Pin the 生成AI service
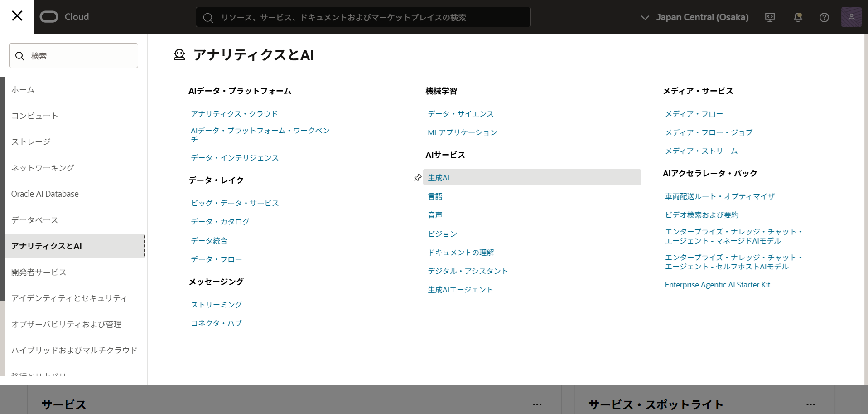Viewport: 868px width, 414px height. pyautogui.click(x=418, y=178)
